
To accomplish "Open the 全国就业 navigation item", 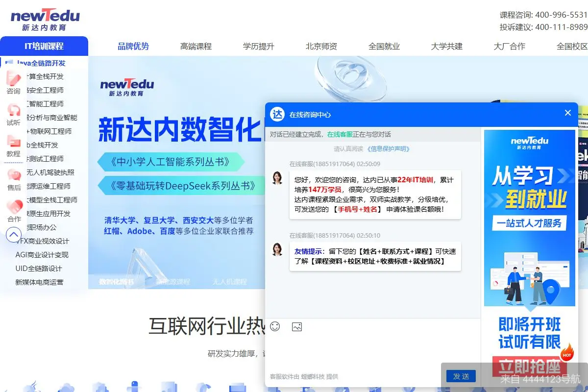I will 384,46.
